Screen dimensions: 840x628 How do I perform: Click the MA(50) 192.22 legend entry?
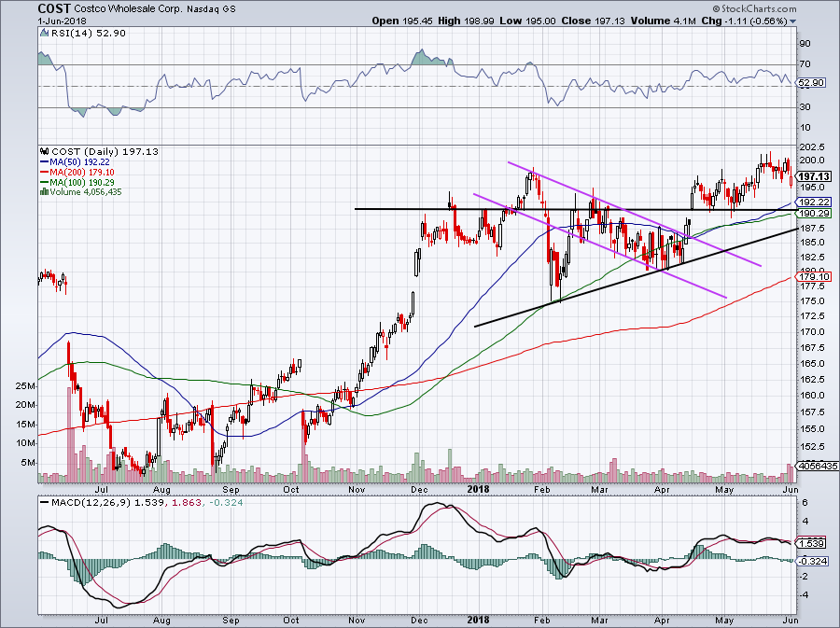click(x=80, y=162)
